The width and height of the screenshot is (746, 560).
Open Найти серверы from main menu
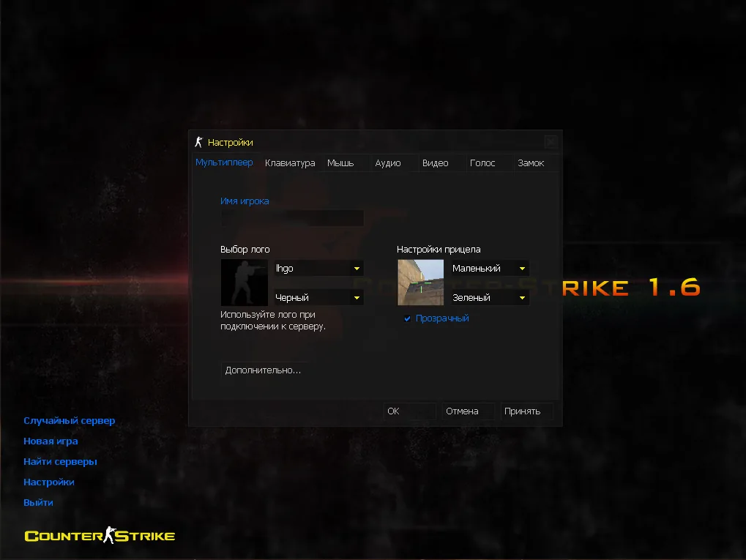61,461
